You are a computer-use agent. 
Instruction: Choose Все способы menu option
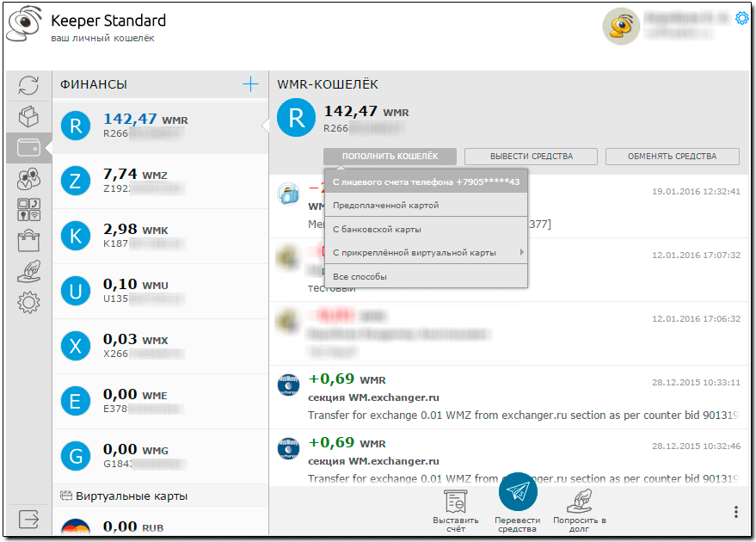[427, 276]
